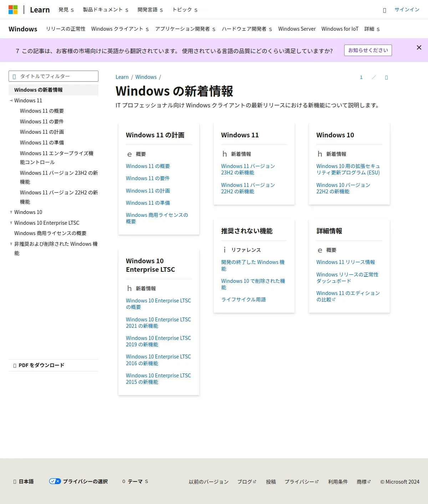
Task: Dismiss the translation feedback banner
Action: click(x=419, y=47)
